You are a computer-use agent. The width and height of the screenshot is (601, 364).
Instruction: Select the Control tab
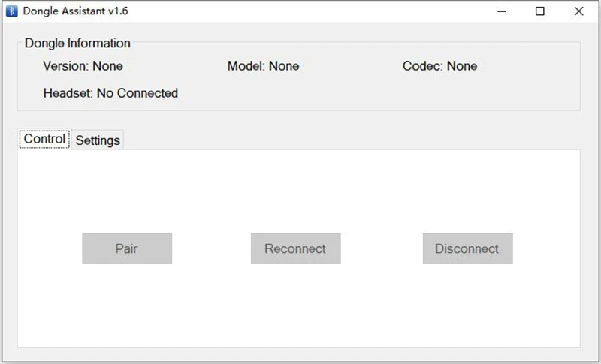point(44,139)
